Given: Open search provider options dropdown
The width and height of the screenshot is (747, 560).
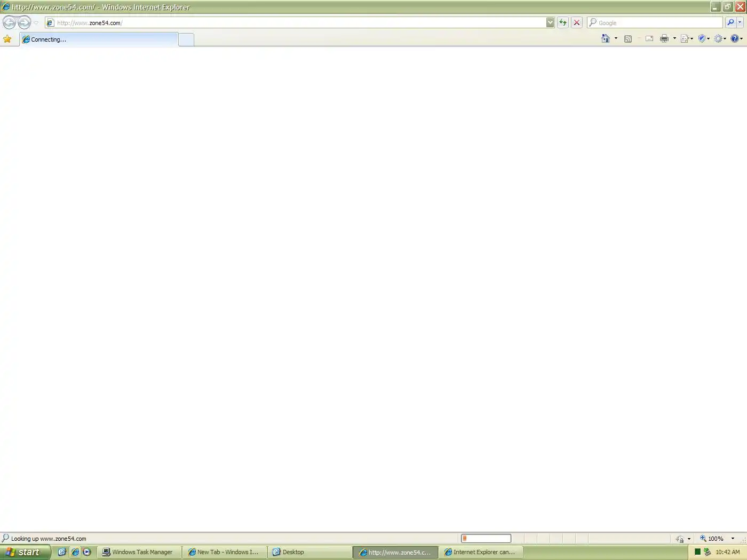Looking at the screenshot, I should 740,22.
